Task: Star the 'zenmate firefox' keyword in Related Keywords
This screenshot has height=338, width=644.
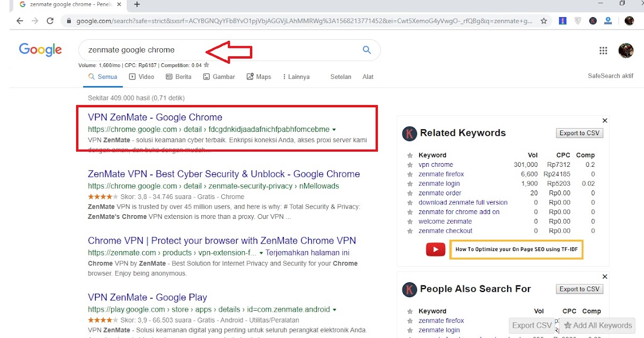Action: 410,174
